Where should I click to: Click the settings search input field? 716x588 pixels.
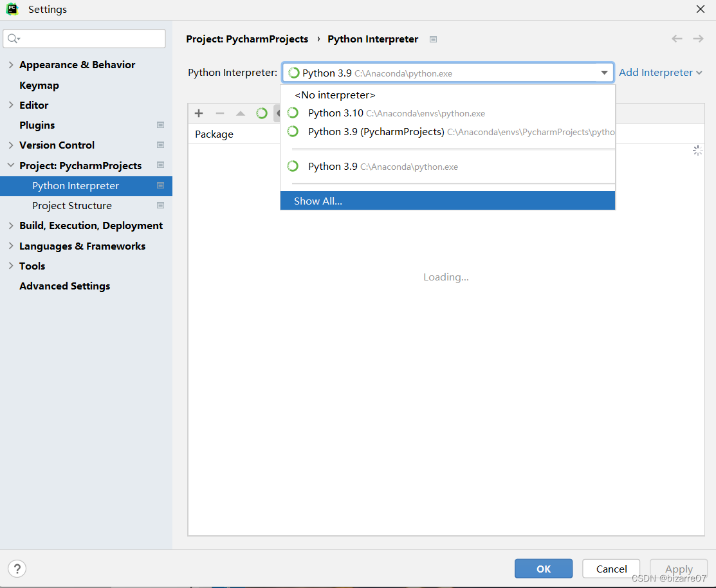click(84, 39)
